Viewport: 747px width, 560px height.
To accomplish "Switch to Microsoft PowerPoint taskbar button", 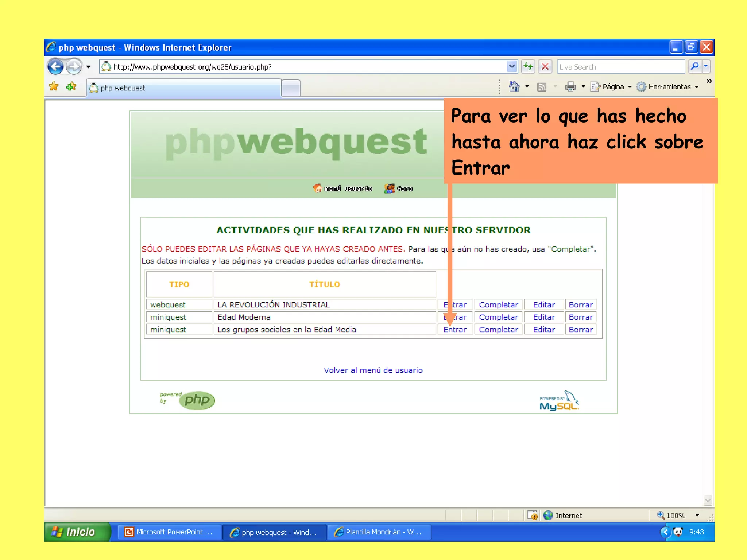I will (170, 532).
